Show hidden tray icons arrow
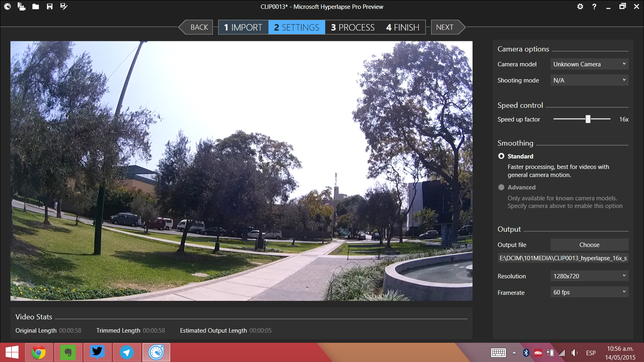The height and width of the screenshot is (362, 644). (514, 353)
